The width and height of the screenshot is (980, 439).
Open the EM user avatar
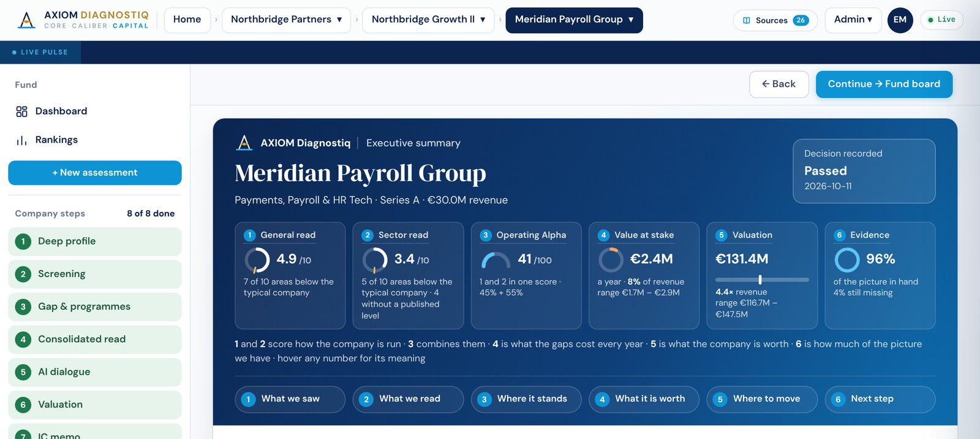click(900, 20)
